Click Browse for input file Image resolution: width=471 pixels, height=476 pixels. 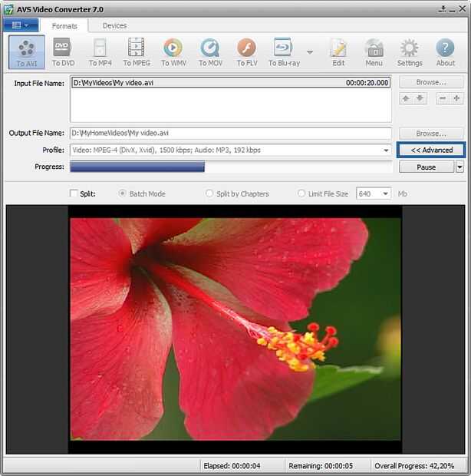click(x=431, y=82)
